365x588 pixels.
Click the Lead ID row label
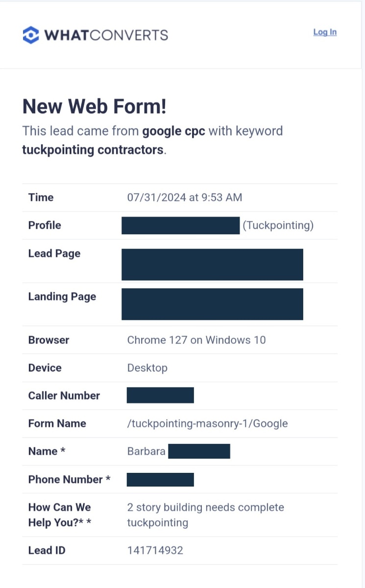tap(47, 550)
